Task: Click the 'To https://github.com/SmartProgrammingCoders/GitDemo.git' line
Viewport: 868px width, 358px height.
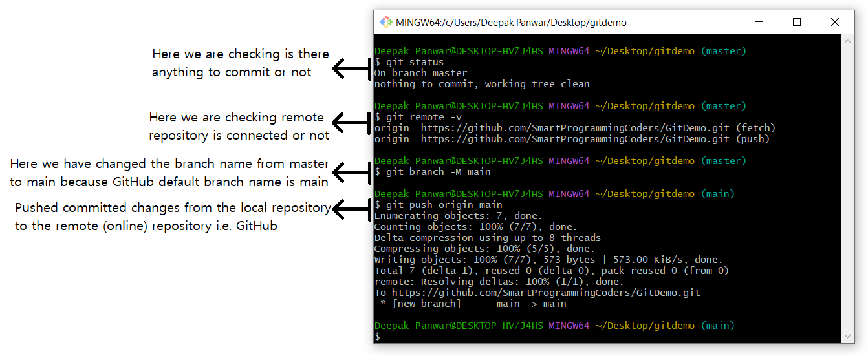Action: click(537, 293)
